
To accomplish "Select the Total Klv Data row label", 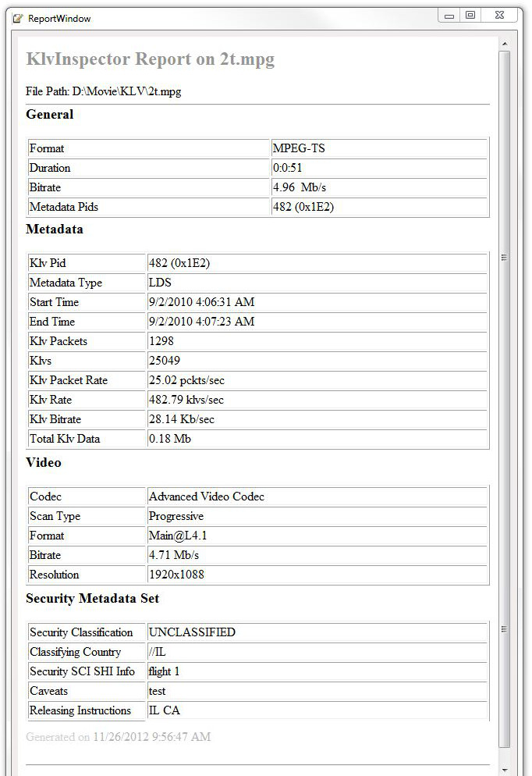I will (65, 439).
